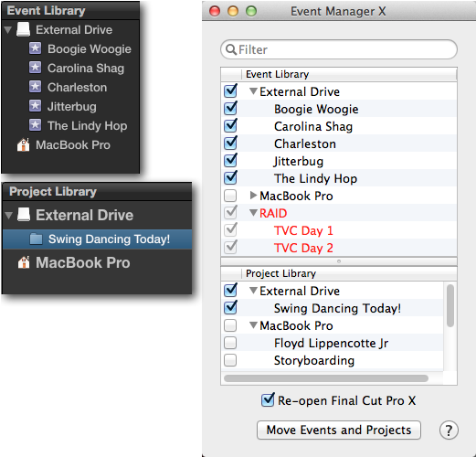Select Jitterbug text in Event Manager list
Screen dimensions: 476x457
click(299, 161)
